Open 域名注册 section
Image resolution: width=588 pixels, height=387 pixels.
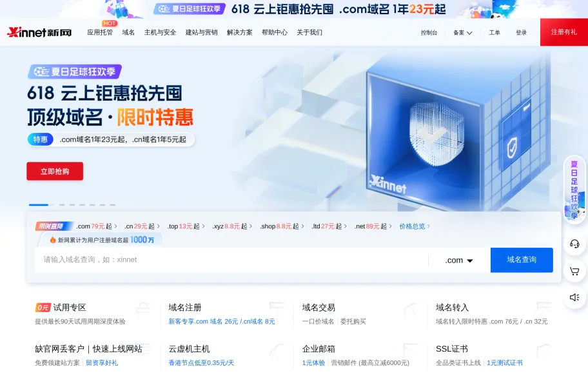point(185,308)
